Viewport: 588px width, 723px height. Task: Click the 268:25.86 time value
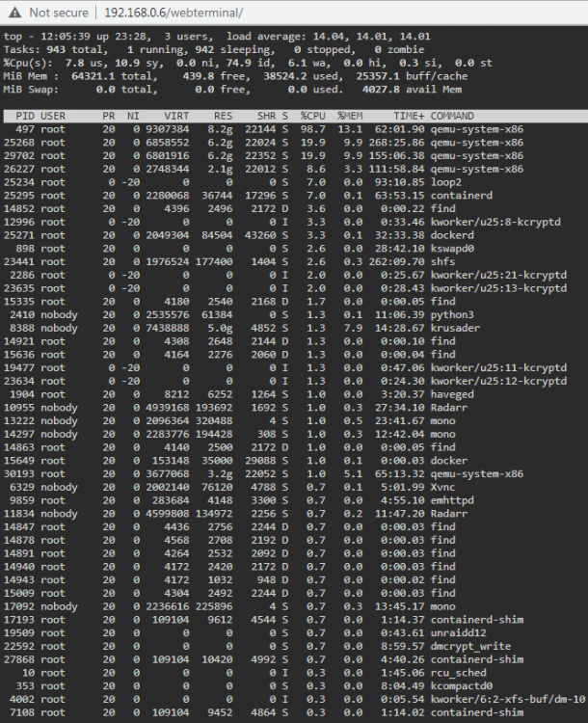click(396, 143)
